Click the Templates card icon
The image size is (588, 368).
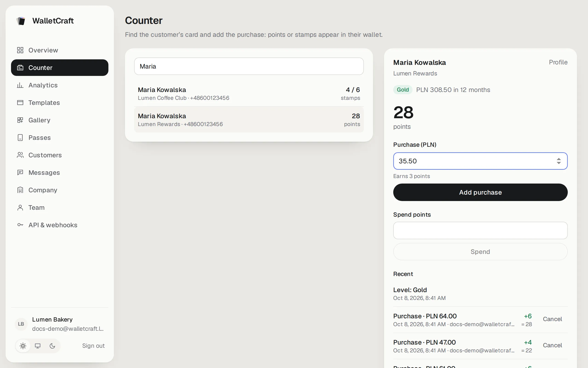coord(20,103)
